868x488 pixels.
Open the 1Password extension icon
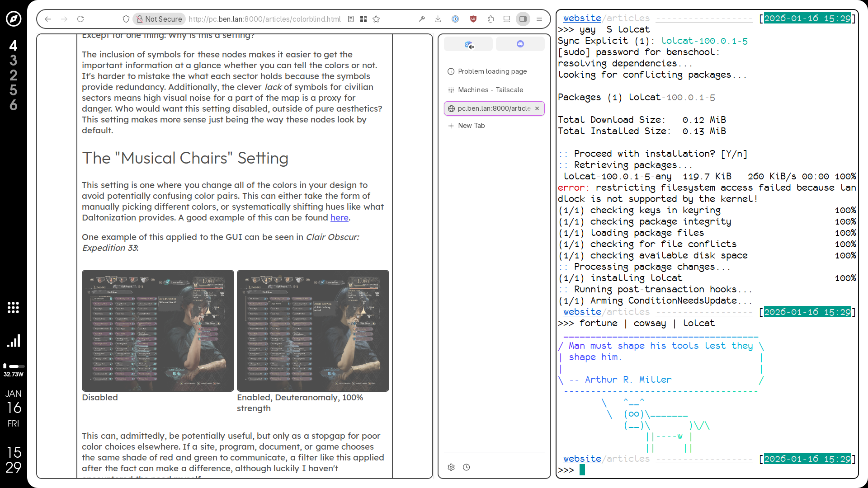tap(455, 19)
